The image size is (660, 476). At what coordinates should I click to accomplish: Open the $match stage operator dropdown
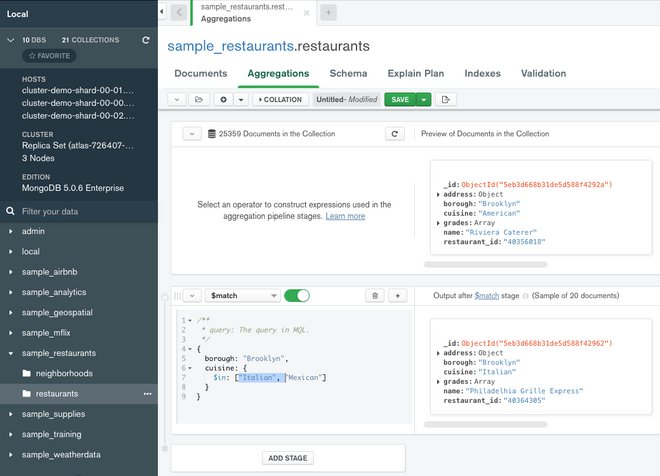point(243,296)
